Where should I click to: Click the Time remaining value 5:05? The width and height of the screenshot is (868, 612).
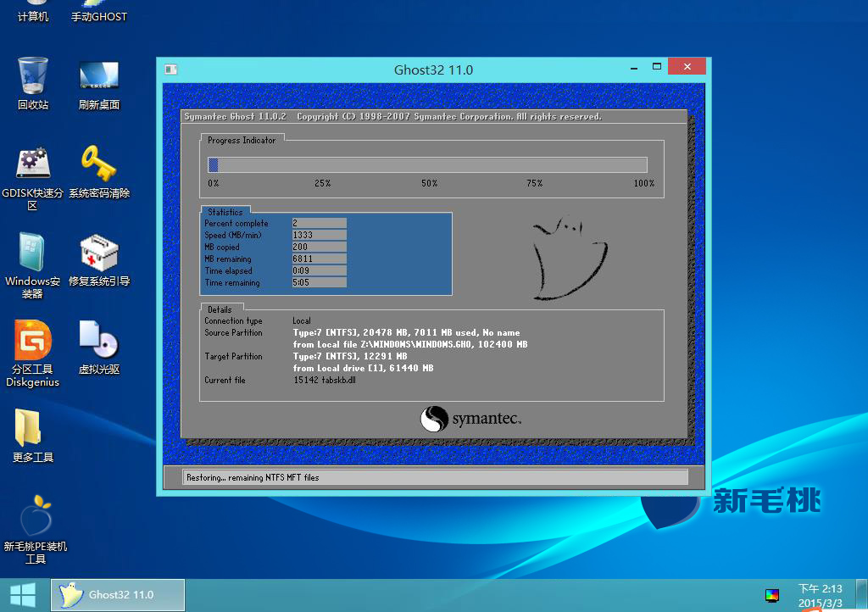click(320, 282)
